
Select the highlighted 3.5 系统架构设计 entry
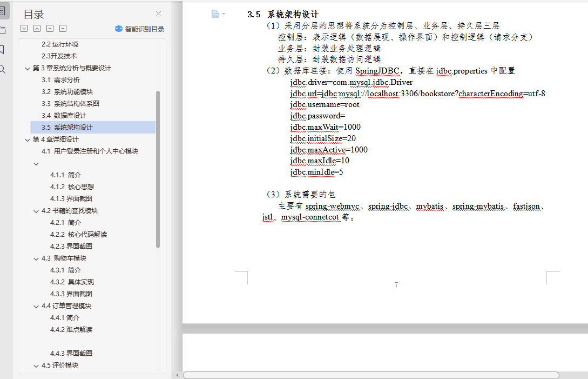pos(93,128)
